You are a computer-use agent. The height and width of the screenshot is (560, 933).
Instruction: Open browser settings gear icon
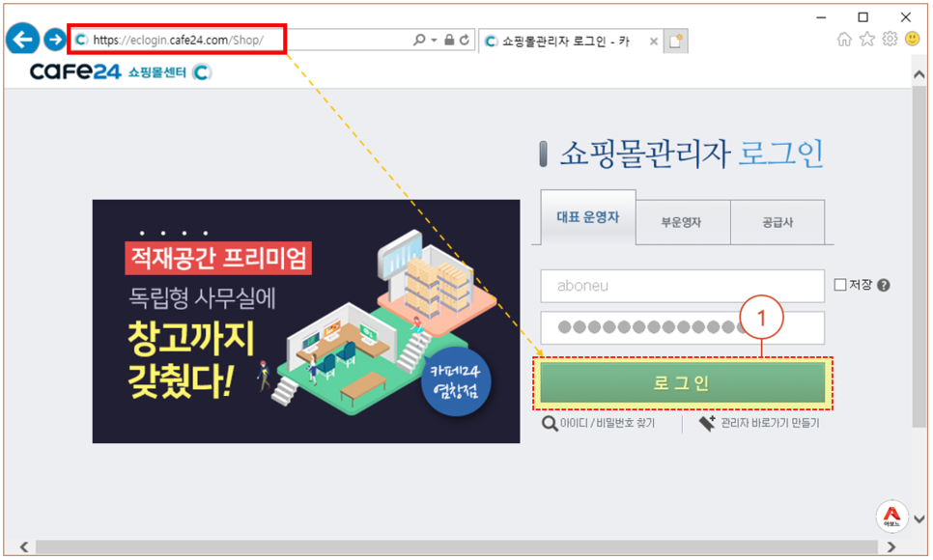click(890, 40)
